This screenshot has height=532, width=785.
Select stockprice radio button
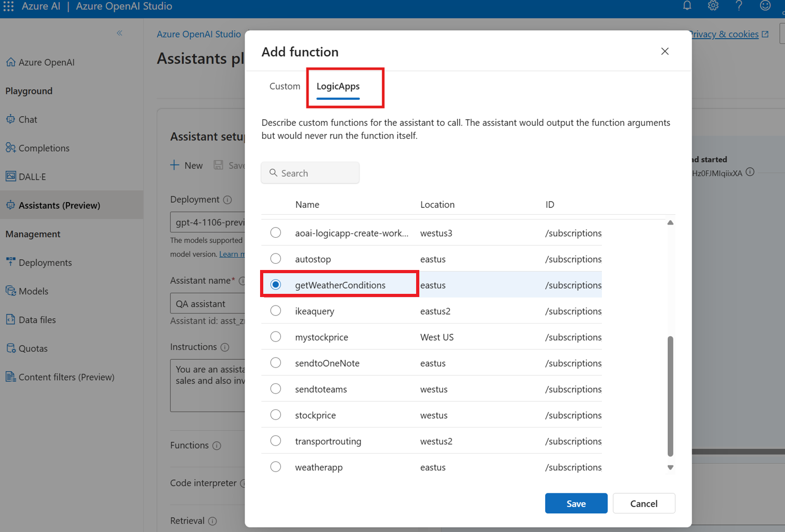pos(275,415)
